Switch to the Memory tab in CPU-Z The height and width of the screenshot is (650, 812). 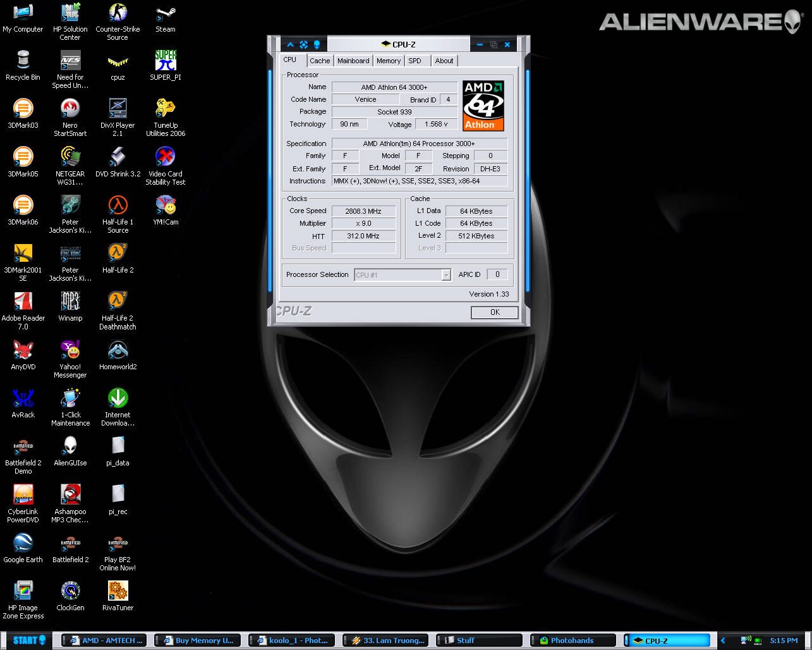389,61
